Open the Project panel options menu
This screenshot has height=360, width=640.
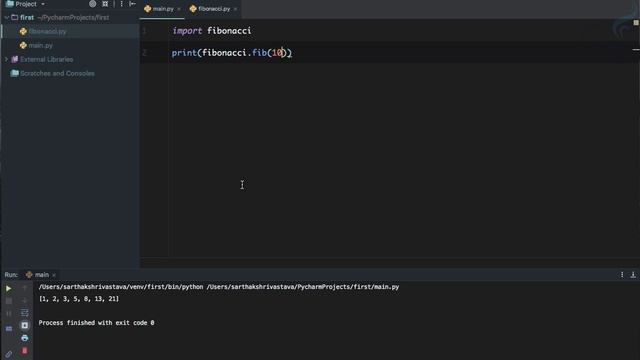pyautogui.click(x=121, y=4)
